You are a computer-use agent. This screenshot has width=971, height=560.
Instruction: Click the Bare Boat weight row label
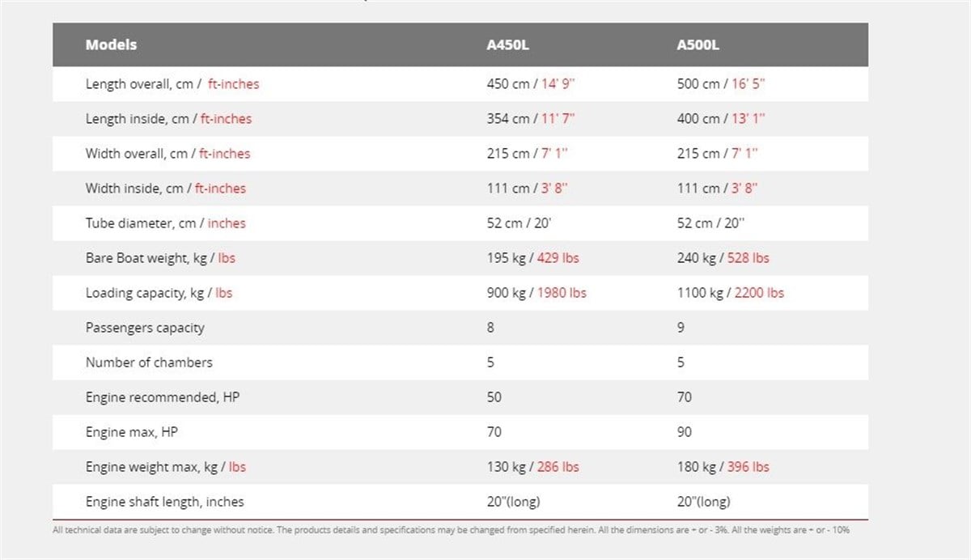click(160, 258)
